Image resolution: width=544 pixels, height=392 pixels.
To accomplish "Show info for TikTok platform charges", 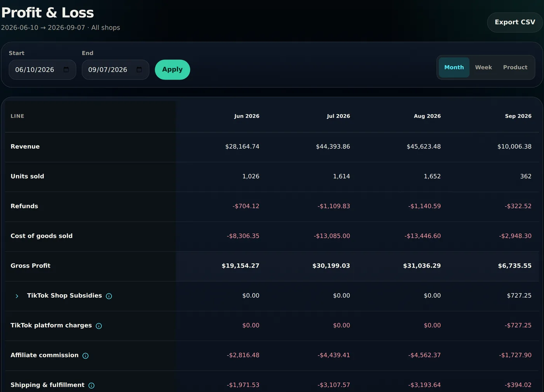I will 99,326.
